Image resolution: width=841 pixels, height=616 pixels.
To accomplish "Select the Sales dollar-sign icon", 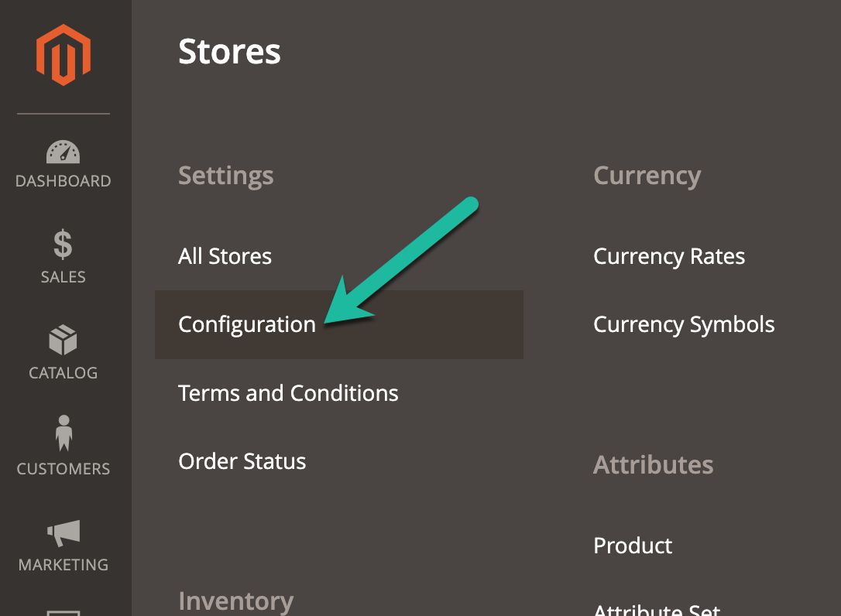I will click(x=63, y=248).
